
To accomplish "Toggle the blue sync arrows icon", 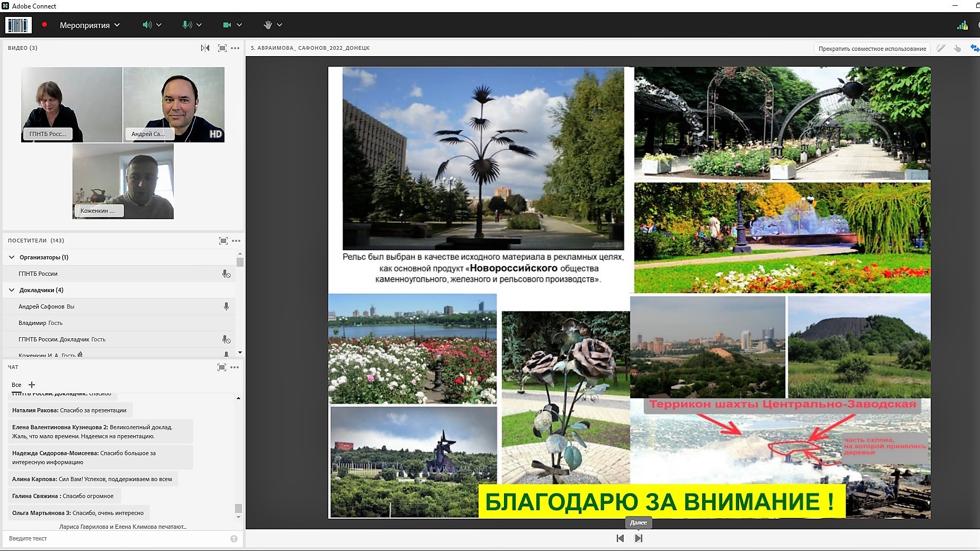I will click(x=974, y=48).
